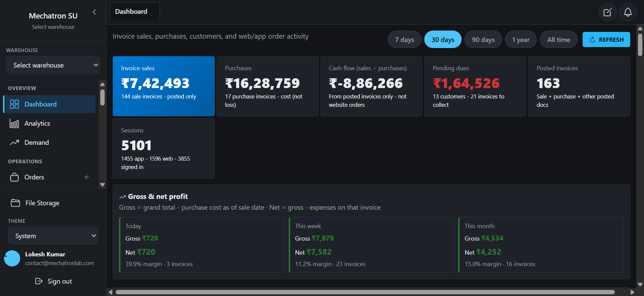Screen dimensions: 644x296
Task: Open Orders in the sidebar
Action: (49, 177)
